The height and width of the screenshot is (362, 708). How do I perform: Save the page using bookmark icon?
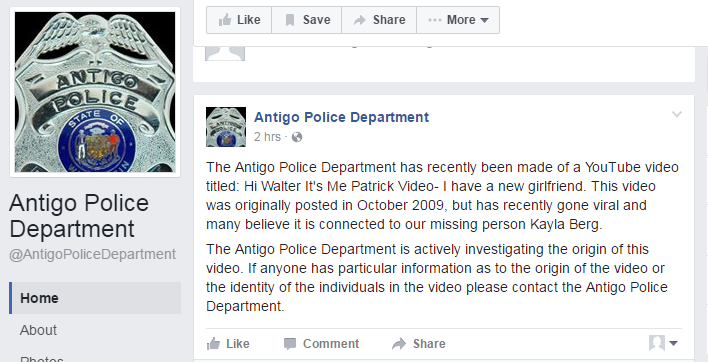[290, 20]
